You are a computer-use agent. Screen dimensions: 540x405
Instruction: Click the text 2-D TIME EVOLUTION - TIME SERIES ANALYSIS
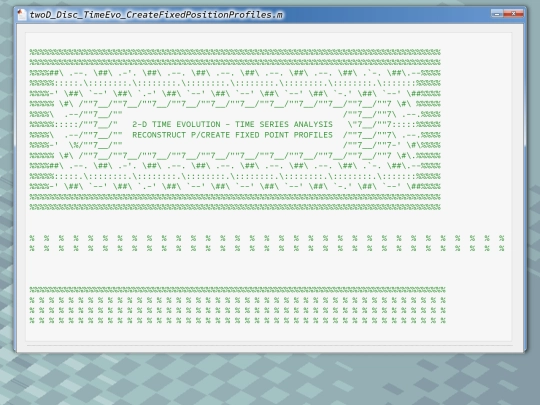click(x=232, y=124)
